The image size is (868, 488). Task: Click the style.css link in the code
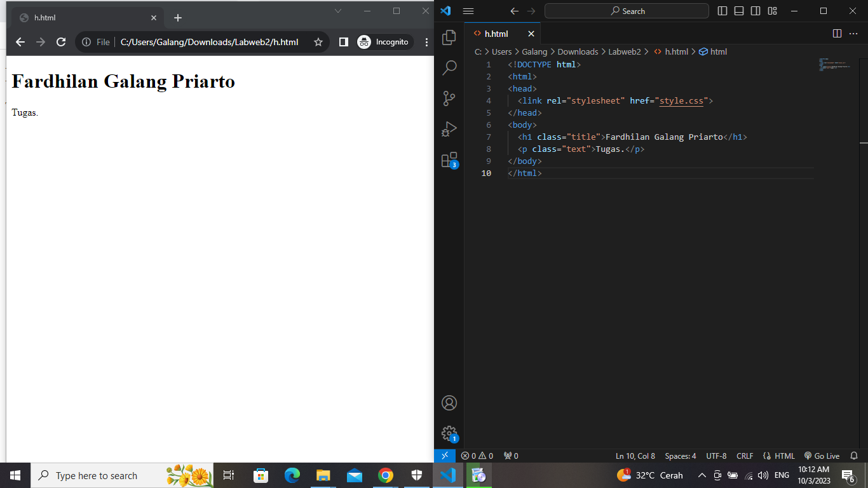point(681,100)
